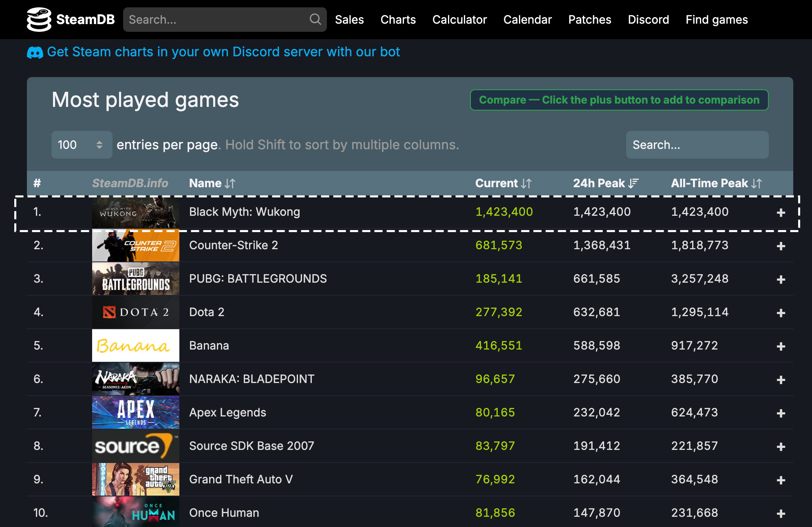Click plus icon on NARAKA: BLADEPOINT row
The height and width of the screenshot is (527, 812).
pos(781,380)
